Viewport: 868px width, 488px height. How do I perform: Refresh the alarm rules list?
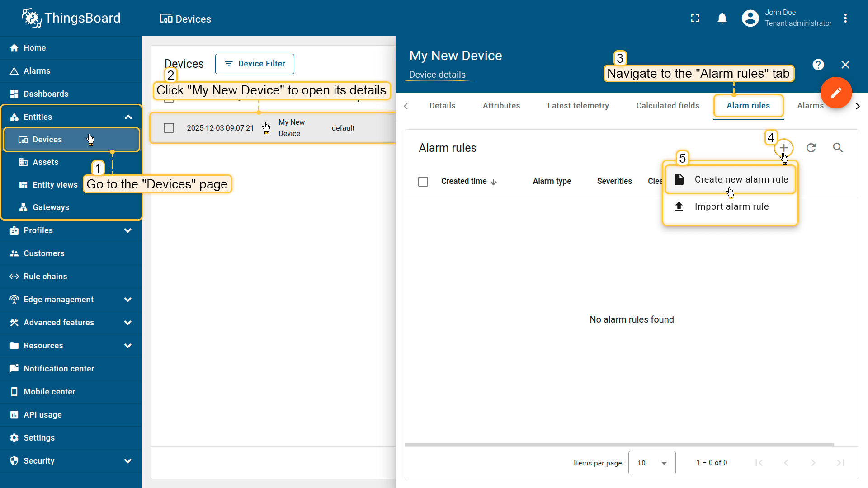tap(811, 148)
